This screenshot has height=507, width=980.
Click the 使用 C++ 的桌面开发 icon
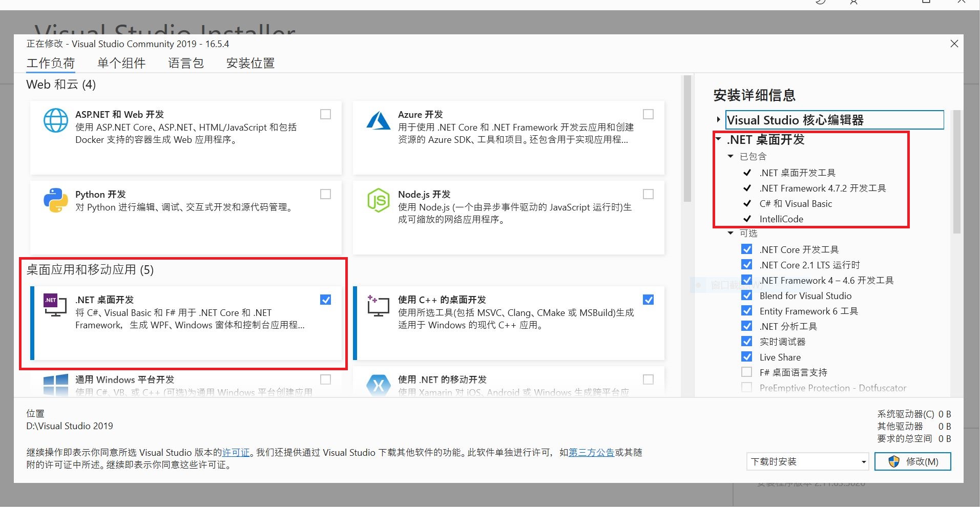[x=378, y=306]
